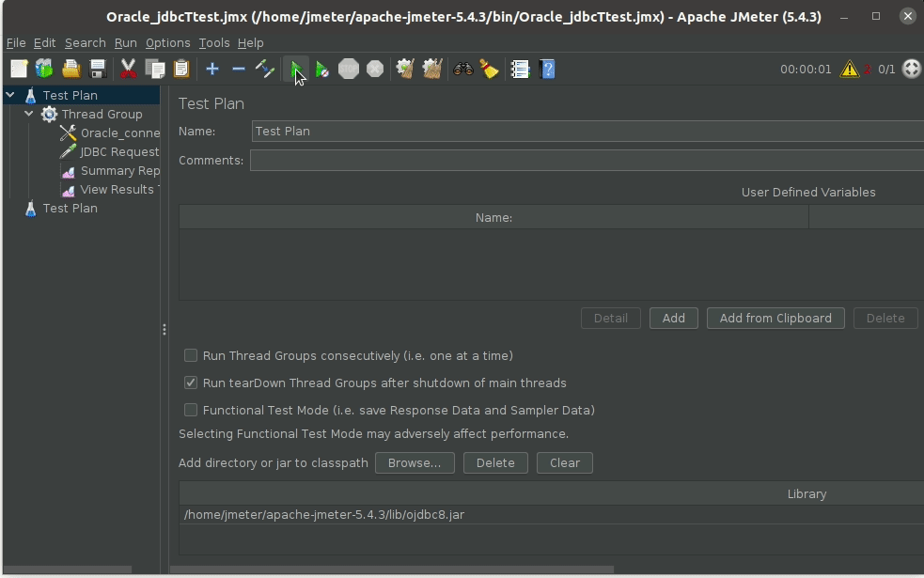Expand all nodes with plus icon
This screenshot has height=578, width=924.
coord(212,69)
